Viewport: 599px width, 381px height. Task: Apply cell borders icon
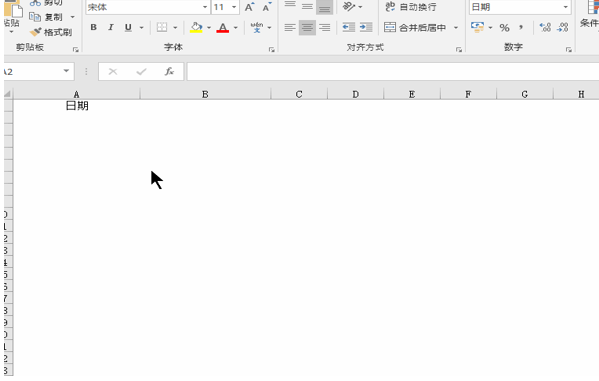[x=162, y=28]
